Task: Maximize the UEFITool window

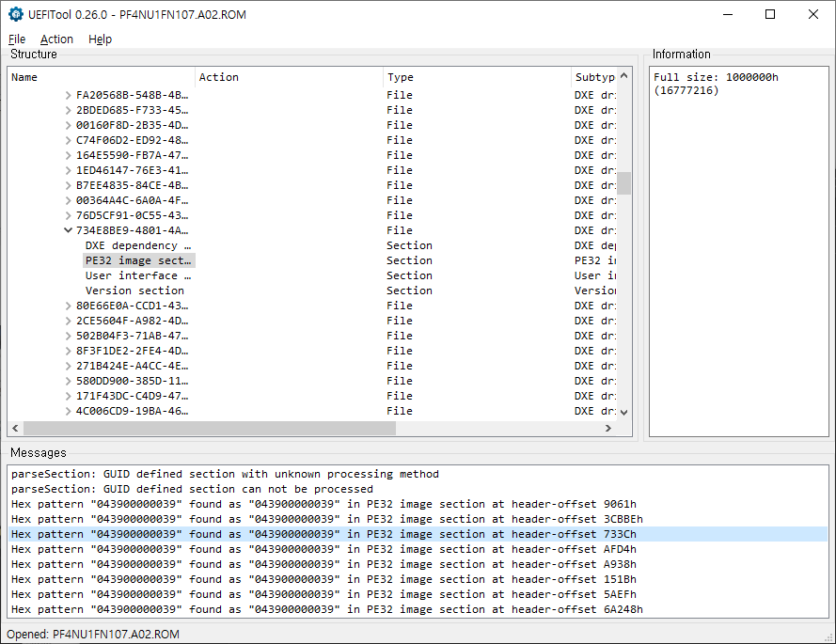Action: (770, 14)
